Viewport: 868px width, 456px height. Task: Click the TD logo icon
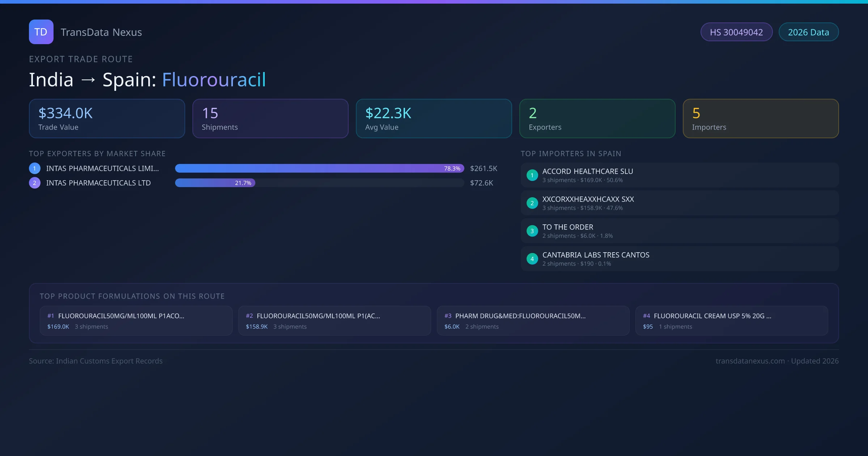click(41, 32)
